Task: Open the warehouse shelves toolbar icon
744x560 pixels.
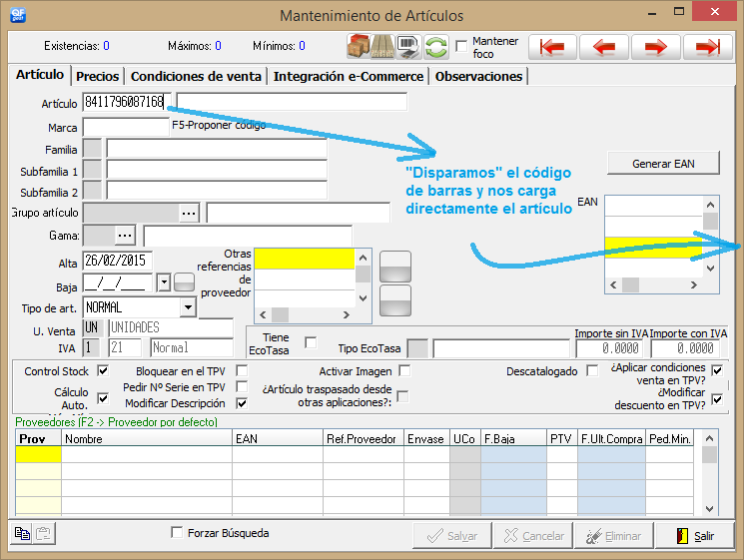Action: (x=382, y=47)
